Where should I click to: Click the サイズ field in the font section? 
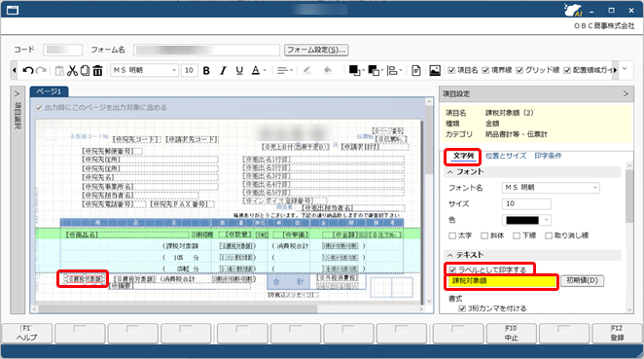click(526, 203)
